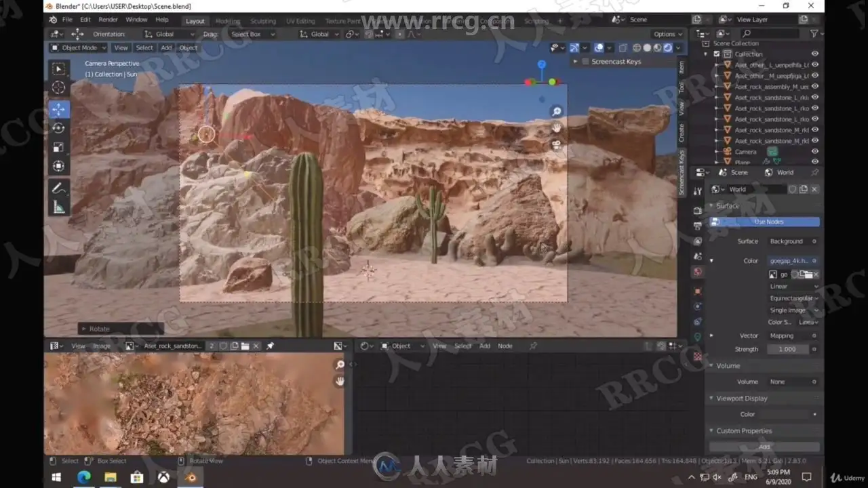Toggle the pin icon in image editor header
Image resolution: width=868 pixels, height=488 pixels.
click(270, 346)
